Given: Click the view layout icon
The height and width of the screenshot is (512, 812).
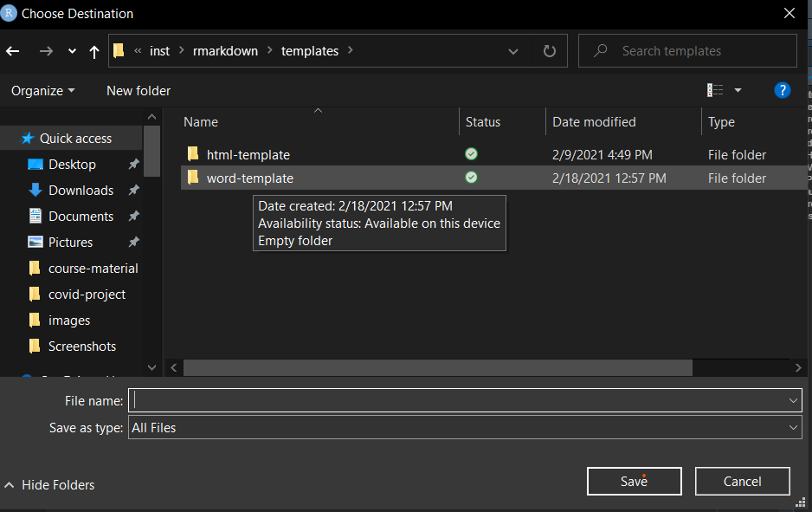Looking at the screenshot, I should [715, 90].
